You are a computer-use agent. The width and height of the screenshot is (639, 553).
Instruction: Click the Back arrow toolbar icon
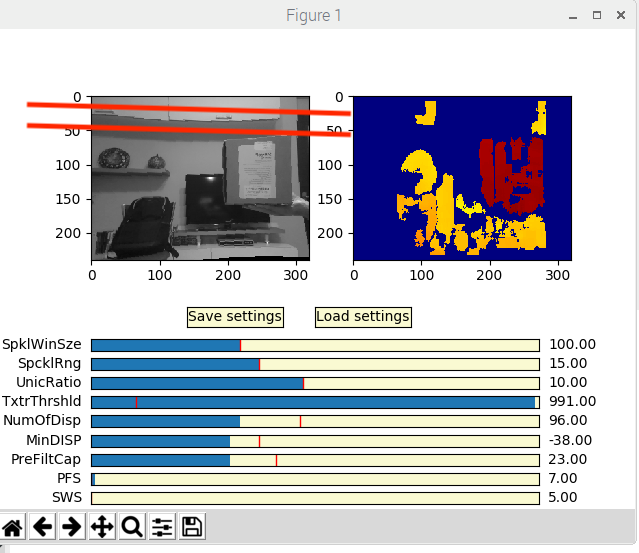click(42, 527)
